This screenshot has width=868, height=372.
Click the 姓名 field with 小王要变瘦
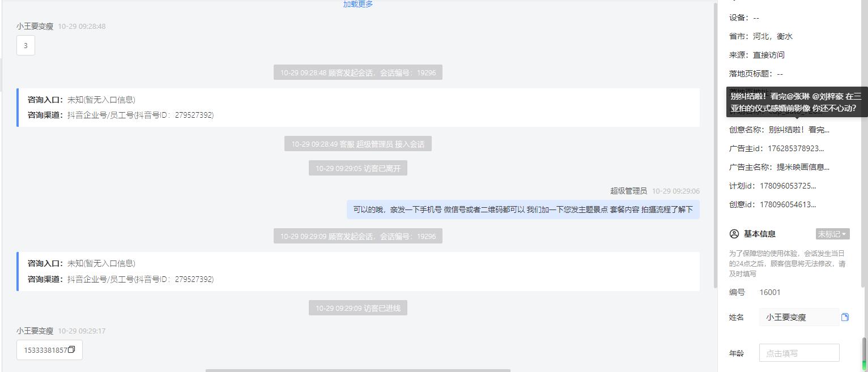click(x=799, y=317)
